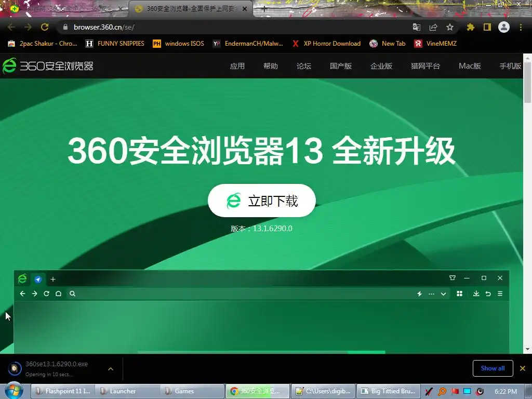
Task: Click the magnifier system tray icon
Action: tap(442, 392)
